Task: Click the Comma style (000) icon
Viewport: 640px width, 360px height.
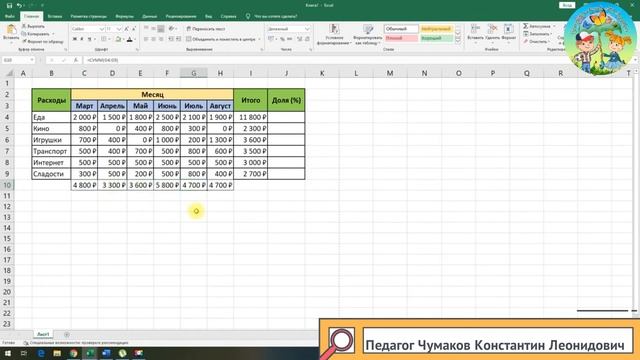Action: click(289, 39)
